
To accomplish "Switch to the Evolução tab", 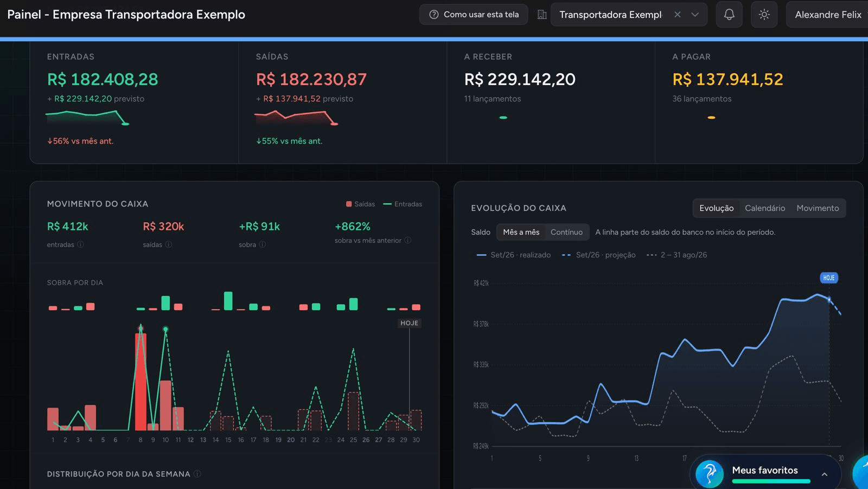I will point(716,208).
